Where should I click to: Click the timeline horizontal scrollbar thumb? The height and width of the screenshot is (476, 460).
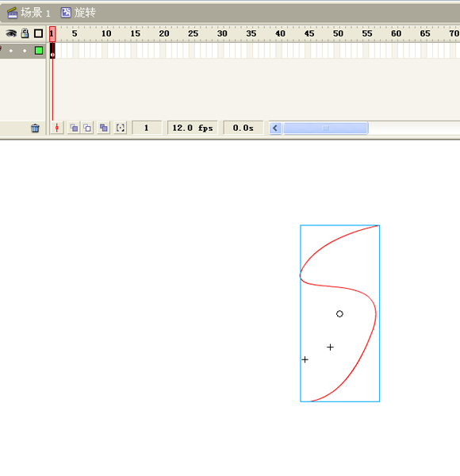click(x=326, y=128)
